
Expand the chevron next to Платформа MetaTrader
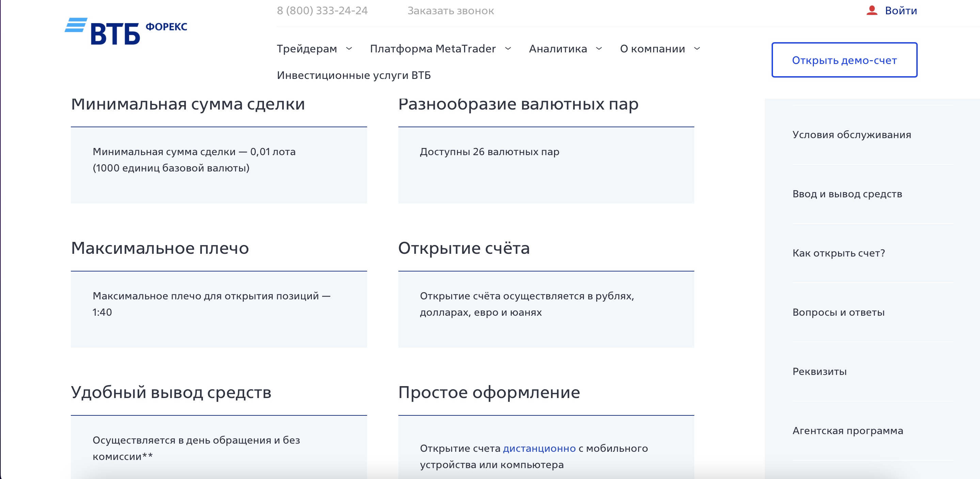point(508,49)
